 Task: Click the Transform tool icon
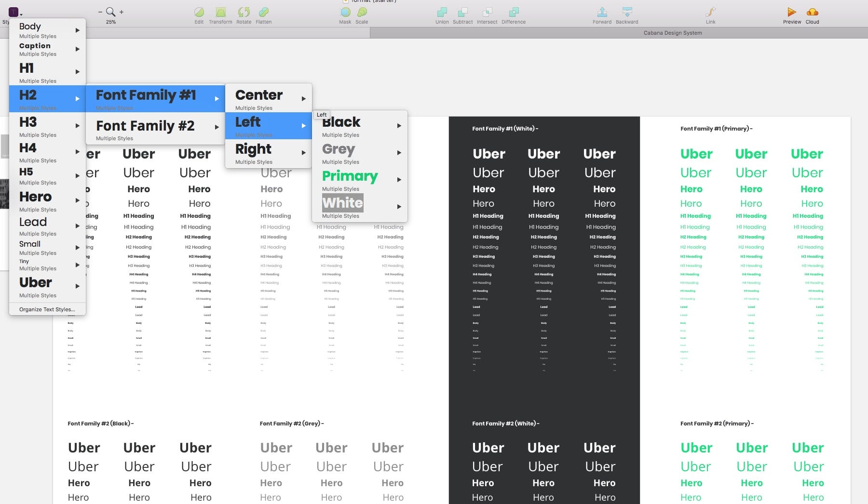pos(220,12)
